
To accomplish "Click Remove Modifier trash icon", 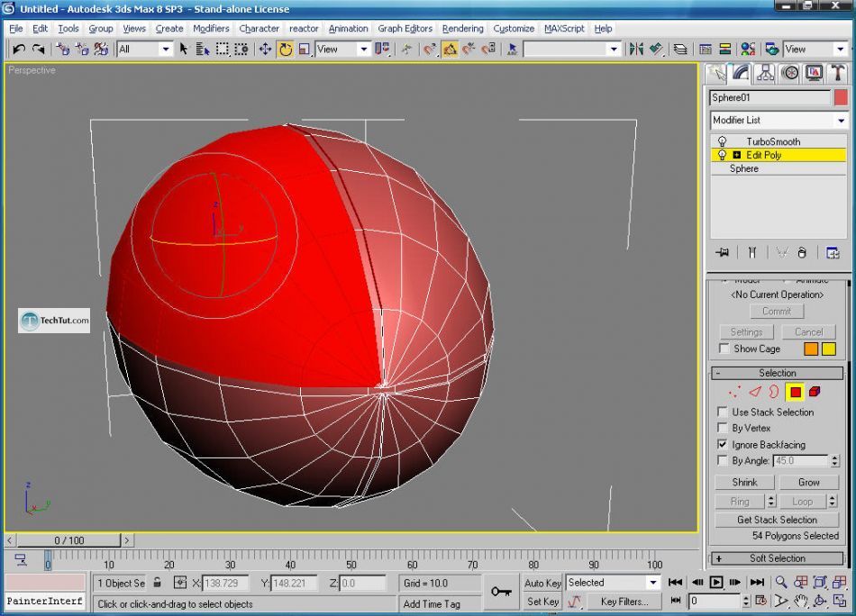I will point(802,253).
